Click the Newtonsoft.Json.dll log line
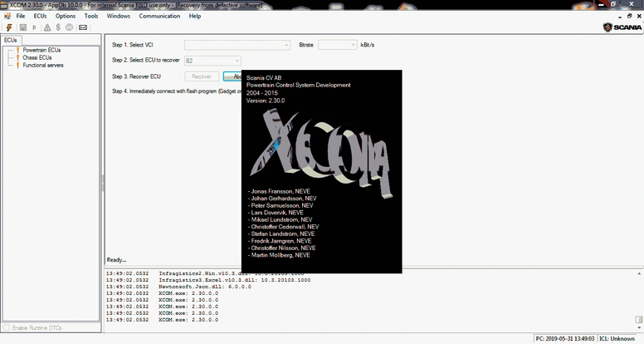The height and width of the screenshot is (344, 644). pos(178,287)
